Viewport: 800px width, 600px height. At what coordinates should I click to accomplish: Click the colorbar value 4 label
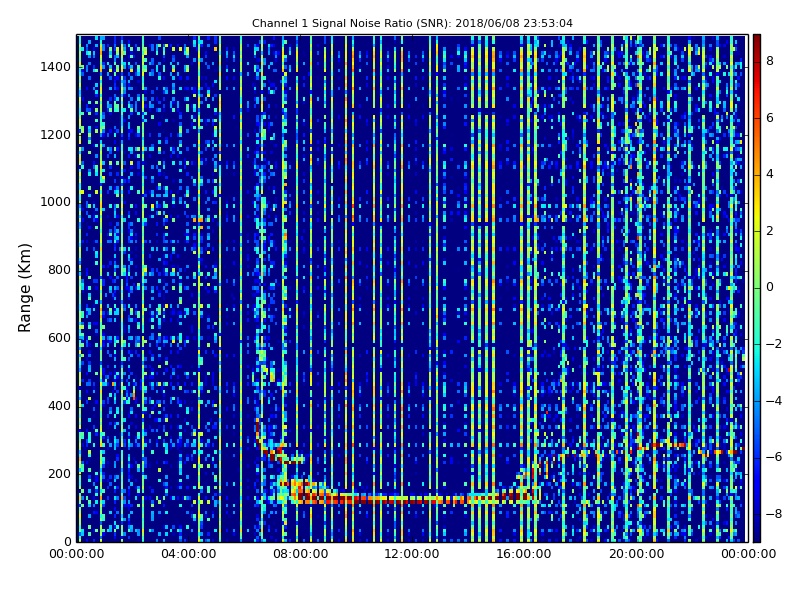(770, 174)
